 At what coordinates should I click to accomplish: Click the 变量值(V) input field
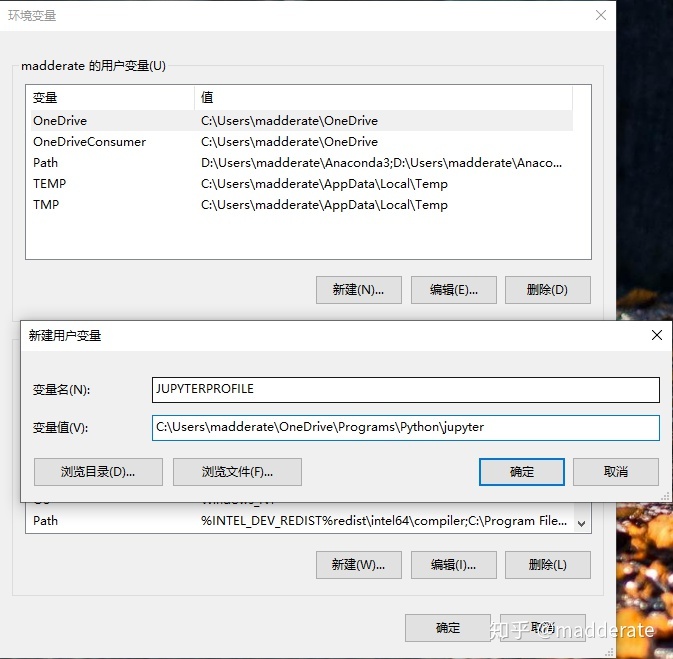(x=406, y=428)
